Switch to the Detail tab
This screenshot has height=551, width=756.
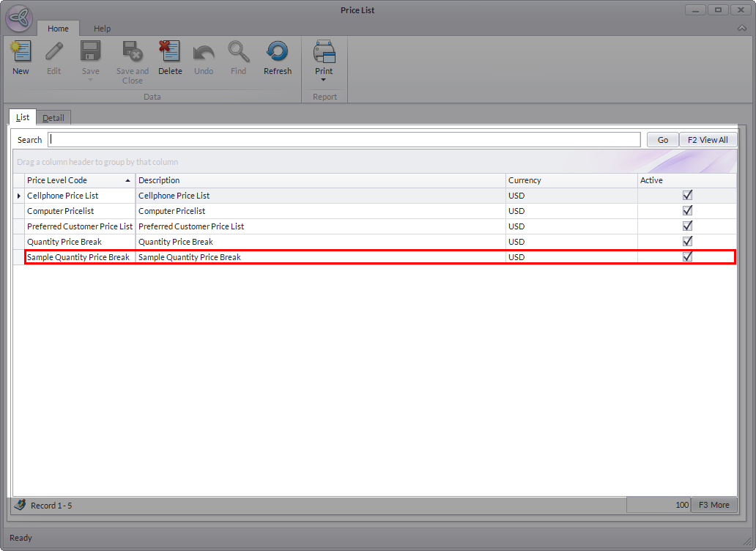tap(53, 117)
